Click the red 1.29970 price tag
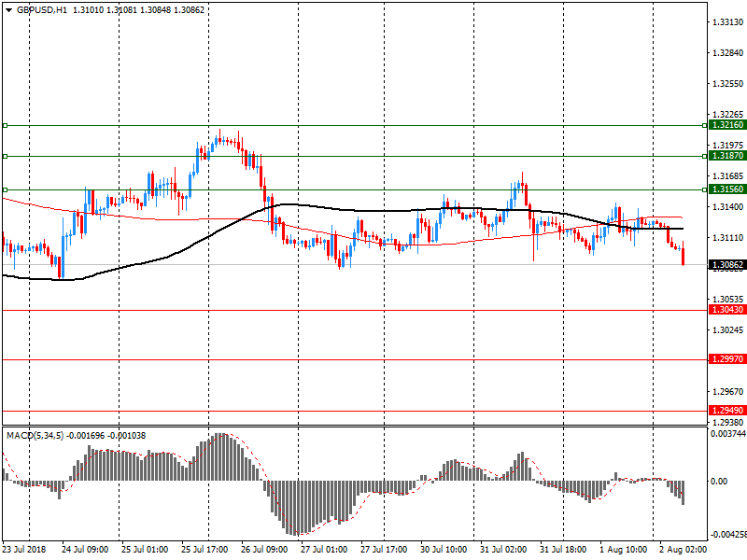Viewport: 747px width, 560px height. pos(727,359)
